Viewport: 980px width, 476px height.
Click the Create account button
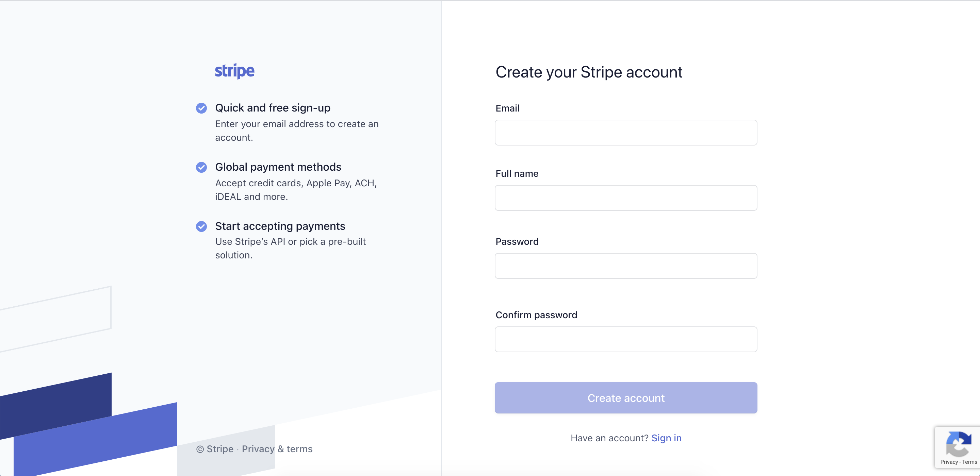tap(626, 398)
